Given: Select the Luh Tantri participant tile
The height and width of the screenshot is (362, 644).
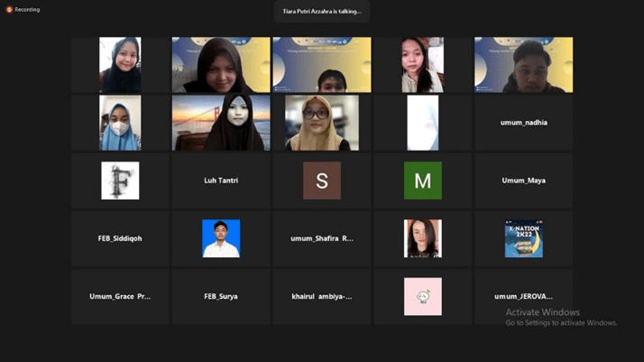Looking at the screenshot, I should [221, 181].
